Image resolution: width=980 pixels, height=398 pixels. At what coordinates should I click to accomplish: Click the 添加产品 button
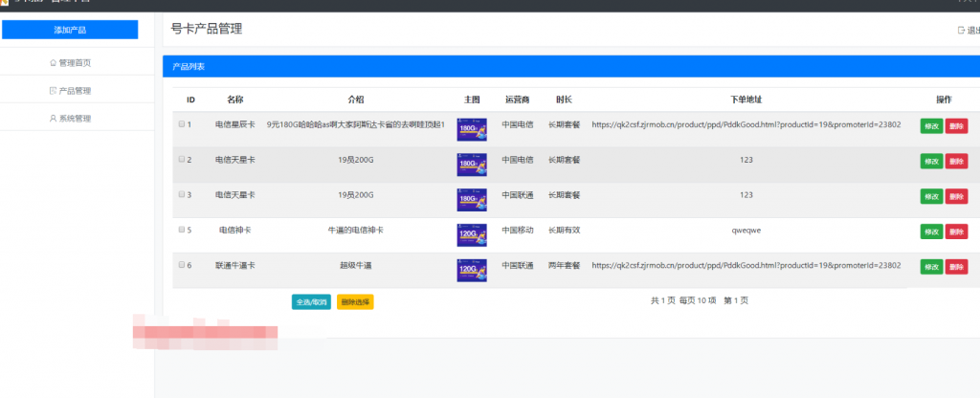[70, 30]
